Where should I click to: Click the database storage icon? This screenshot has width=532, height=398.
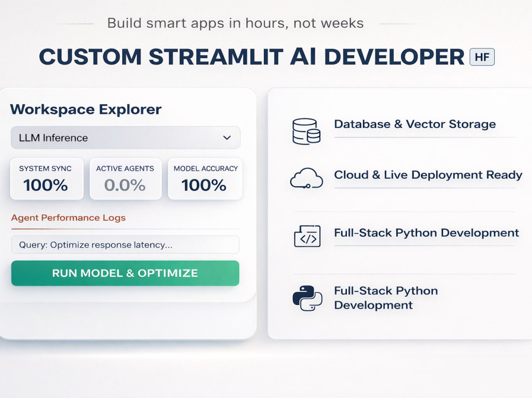point(306,131)
